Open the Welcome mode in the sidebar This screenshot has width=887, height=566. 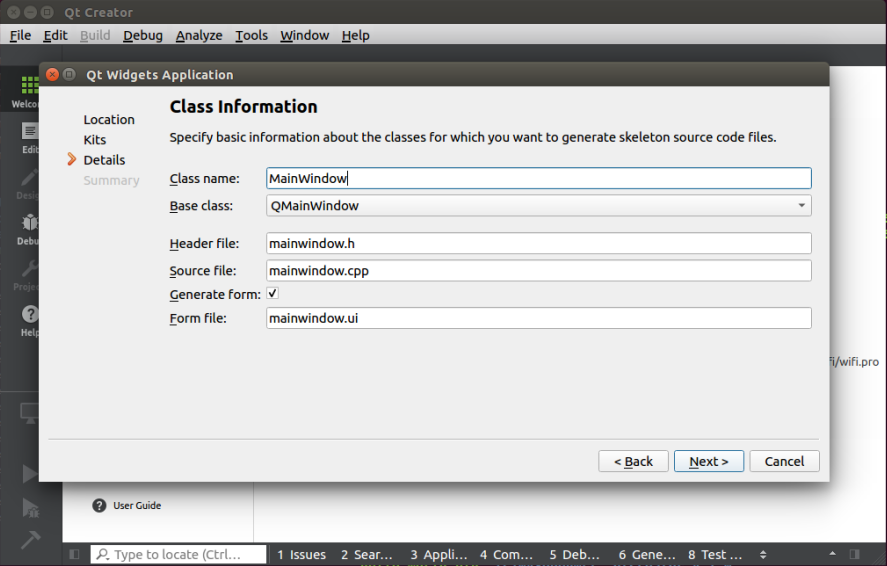click(29, 90)
